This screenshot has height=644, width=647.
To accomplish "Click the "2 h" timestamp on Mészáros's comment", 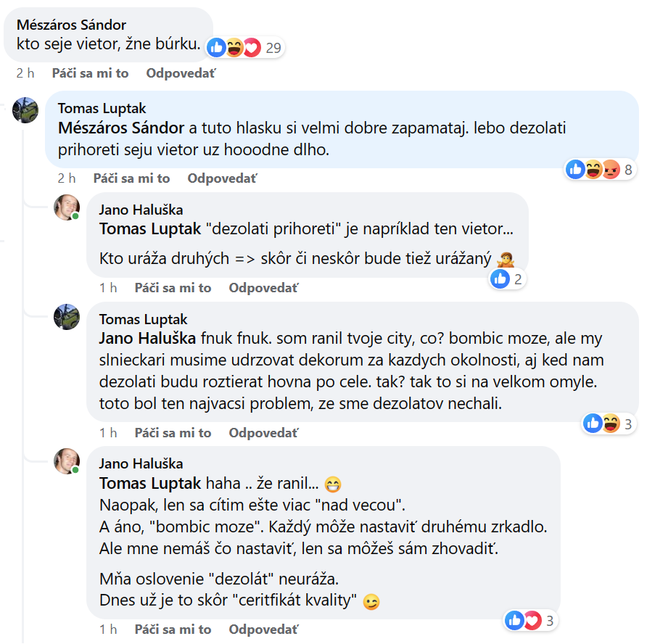I will tap(25, 73).
